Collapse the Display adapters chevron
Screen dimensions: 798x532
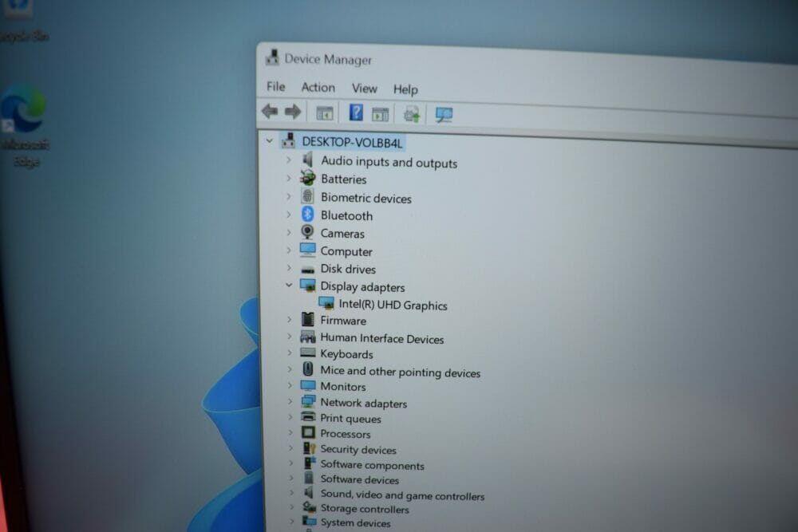[289, 285]
